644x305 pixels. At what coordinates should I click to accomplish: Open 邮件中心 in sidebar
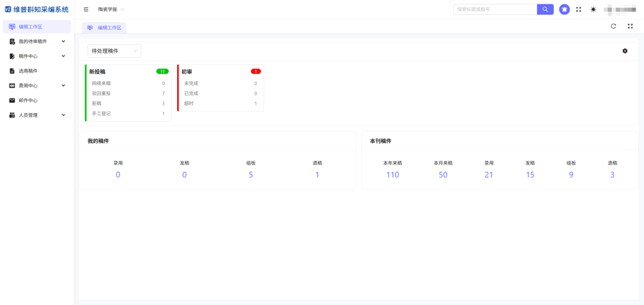(x=37, y=100)
